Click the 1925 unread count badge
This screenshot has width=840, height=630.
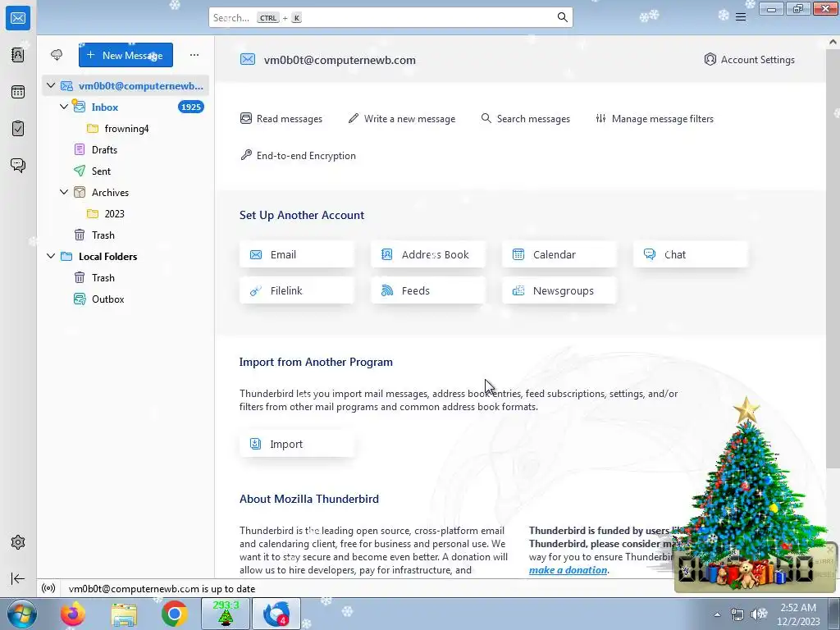tap(190, 107)
